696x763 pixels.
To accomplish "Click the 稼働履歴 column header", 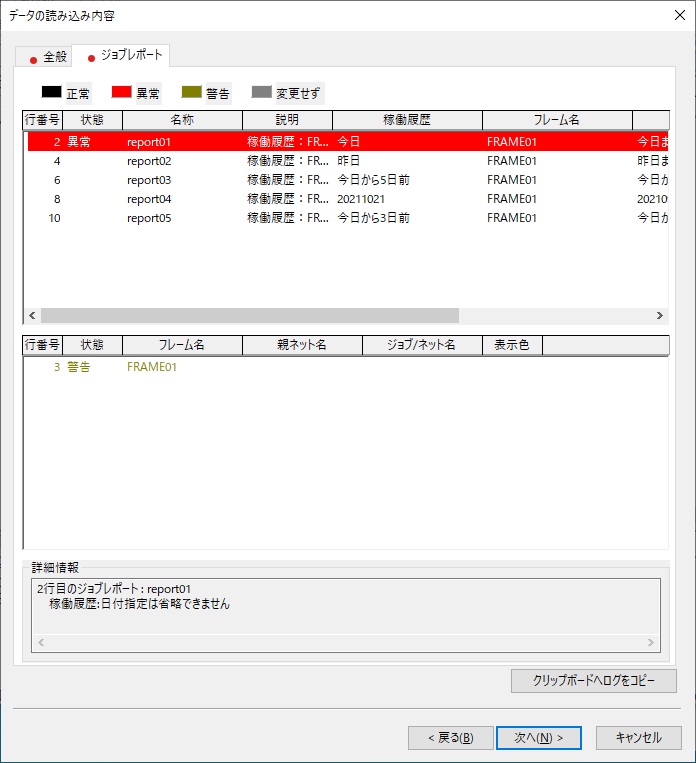I will point(407,120).
